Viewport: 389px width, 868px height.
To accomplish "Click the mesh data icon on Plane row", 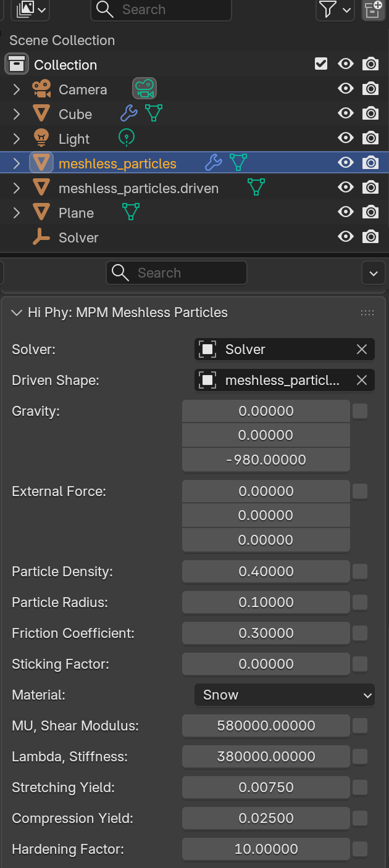I will 130,212.
